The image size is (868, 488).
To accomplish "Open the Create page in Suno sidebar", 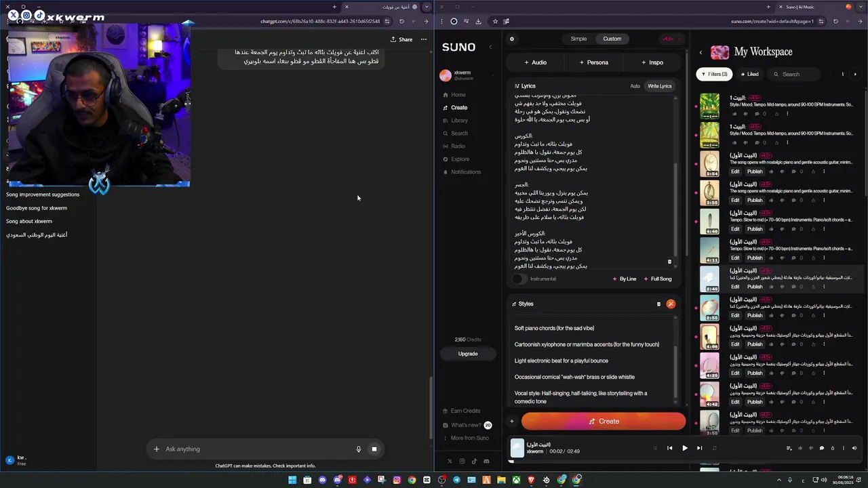I will (459, 108).
